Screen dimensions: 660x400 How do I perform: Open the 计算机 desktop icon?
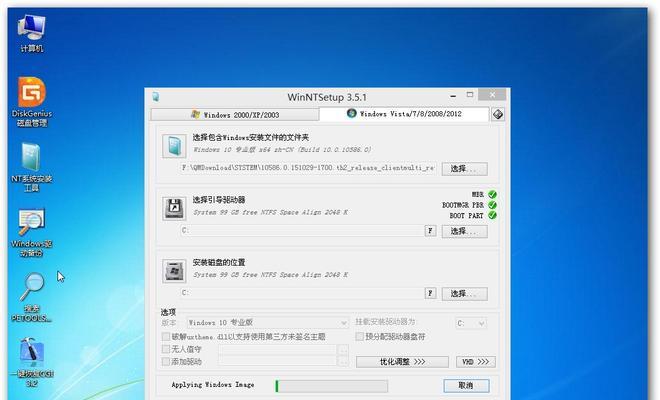point(31,33)
